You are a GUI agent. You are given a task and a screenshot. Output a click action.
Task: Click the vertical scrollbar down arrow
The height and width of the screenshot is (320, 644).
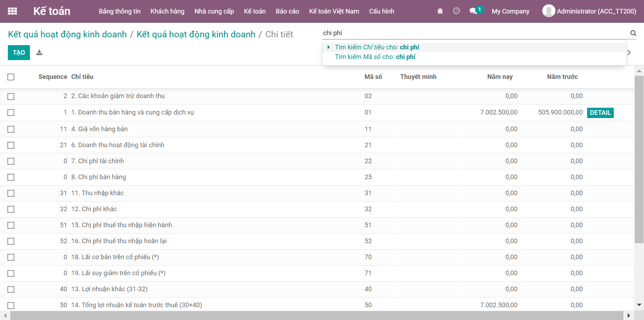tap(639, 305)
